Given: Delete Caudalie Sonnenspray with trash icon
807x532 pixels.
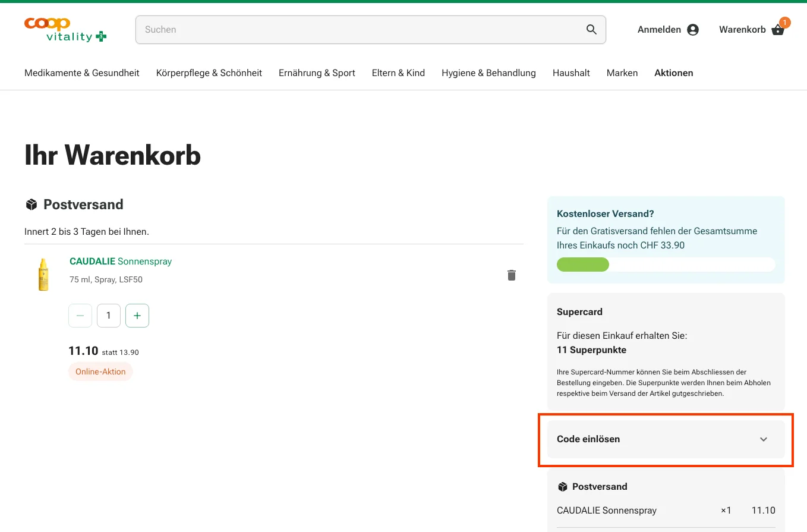Looking at the screenshot, I should tap(512, 275).
